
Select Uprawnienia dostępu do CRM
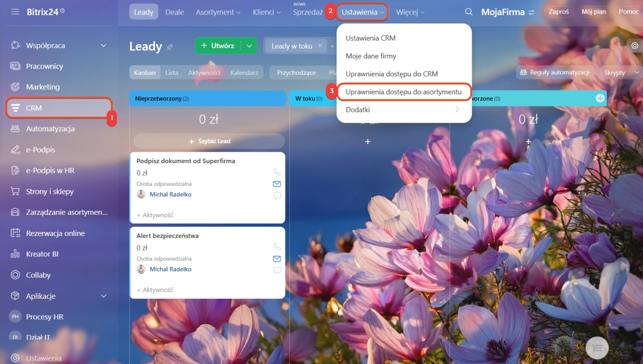(x=392, y=74)
